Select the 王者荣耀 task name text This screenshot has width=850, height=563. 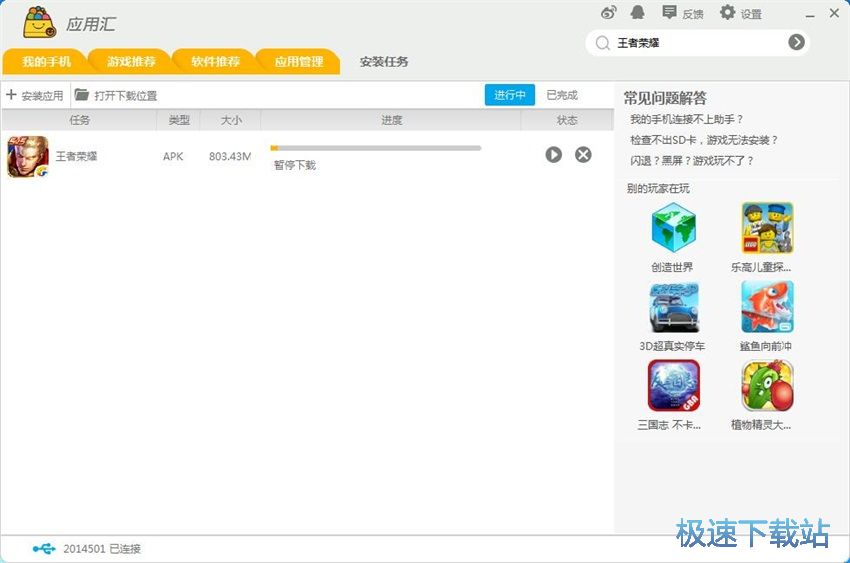[x=76, y=157]
